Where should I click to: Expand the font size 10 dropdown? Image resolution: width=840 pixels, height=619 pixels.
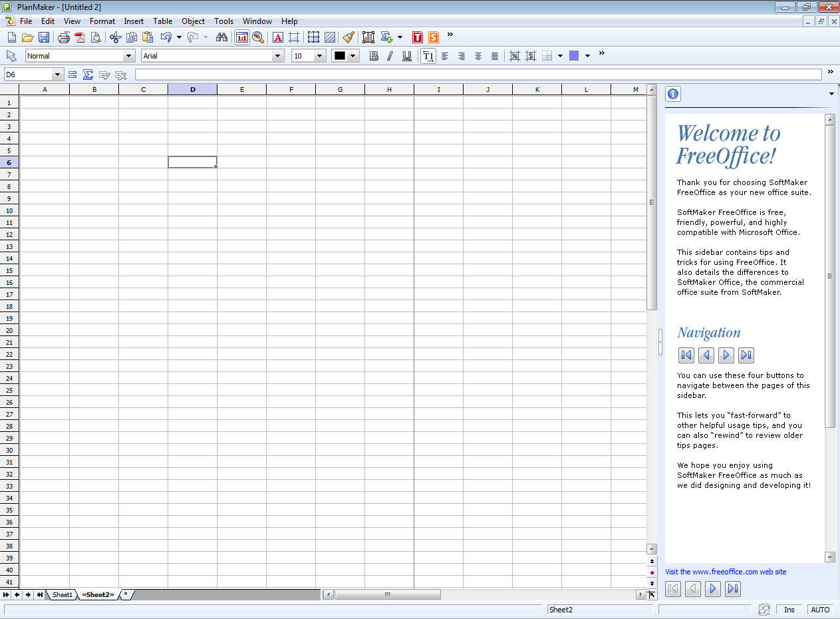point(319,56)
